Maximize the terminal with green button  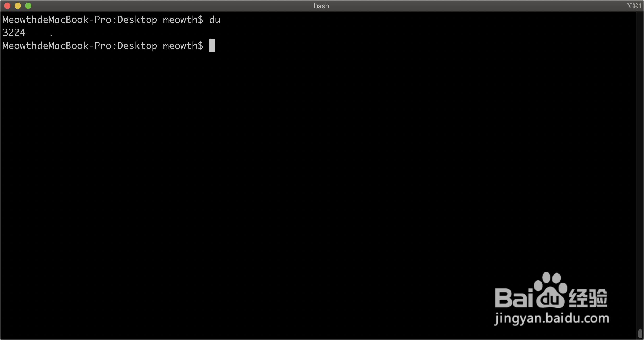[28, 6]
